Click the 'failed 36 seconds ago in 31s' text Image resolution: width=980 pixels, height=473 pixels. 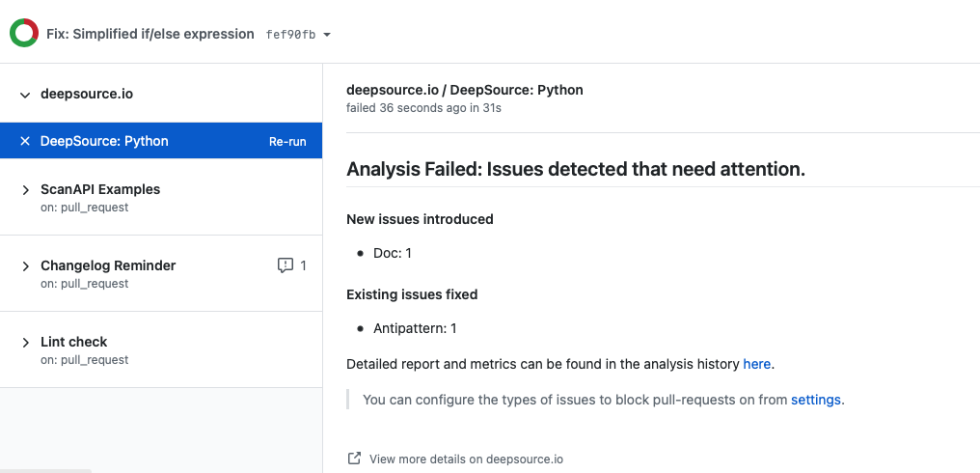coord(423,108)
